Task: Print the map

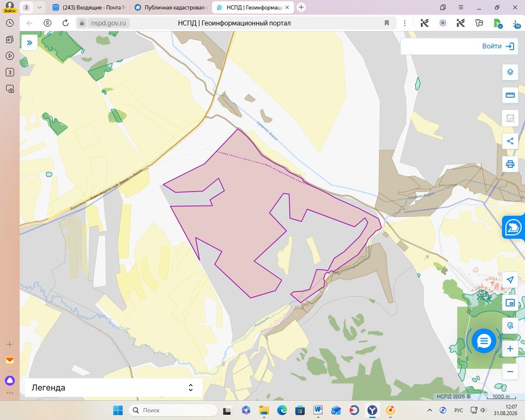Action: pyautogui.click(x=510, y=164)
